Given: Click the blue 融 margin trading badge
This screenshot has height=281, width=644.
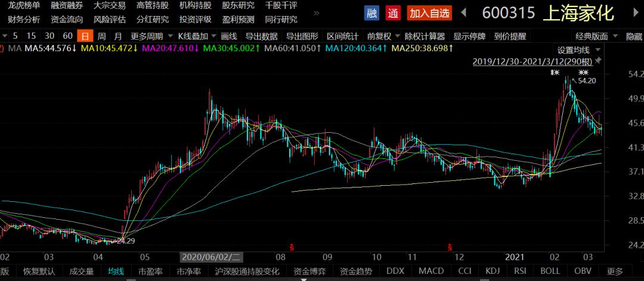Looking at the screenshot, I should (371, 14).
